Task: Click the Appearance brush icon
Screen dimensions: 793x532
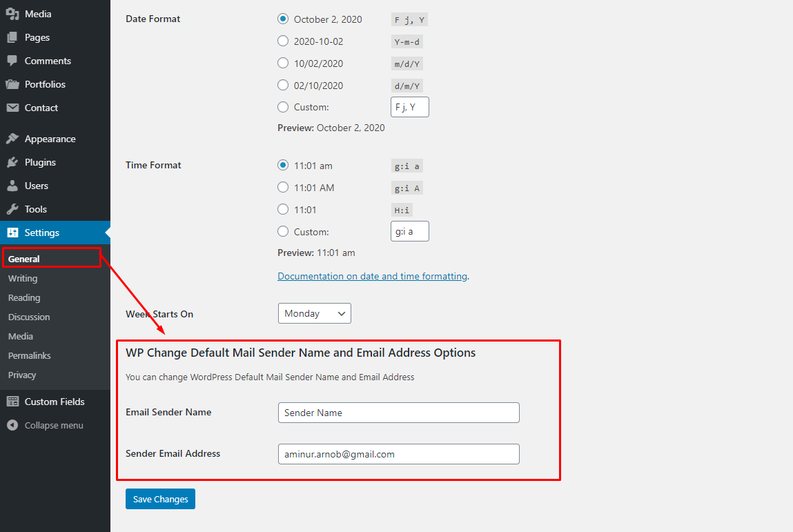Action: click(12, 139)
